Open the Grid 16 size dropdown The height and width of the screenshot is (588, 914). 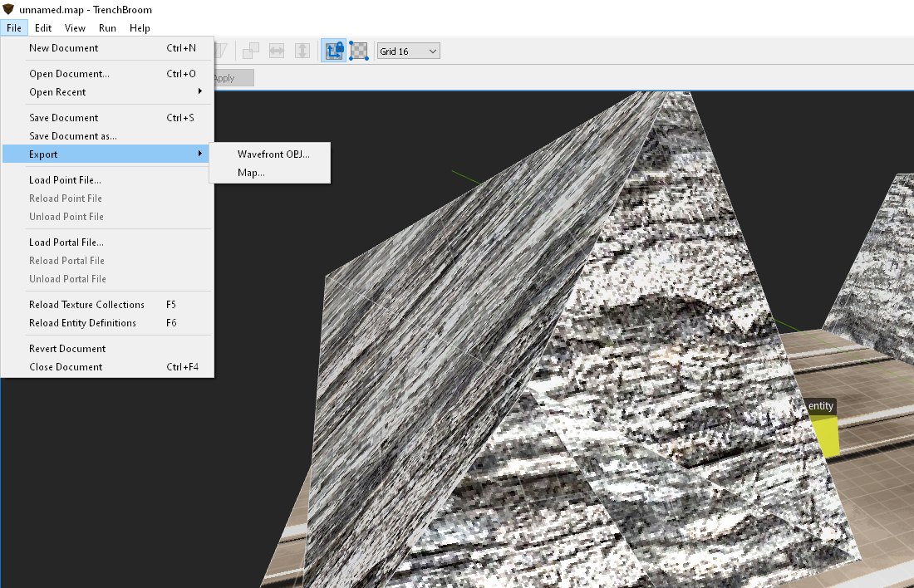(408, 51)
